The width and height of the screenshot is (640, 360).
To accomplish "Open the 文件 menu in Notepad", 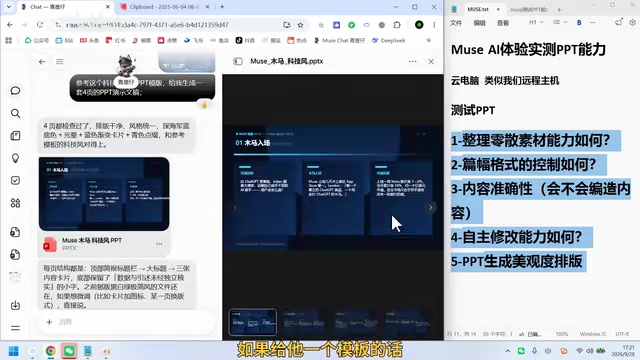I will click(456, 23).
